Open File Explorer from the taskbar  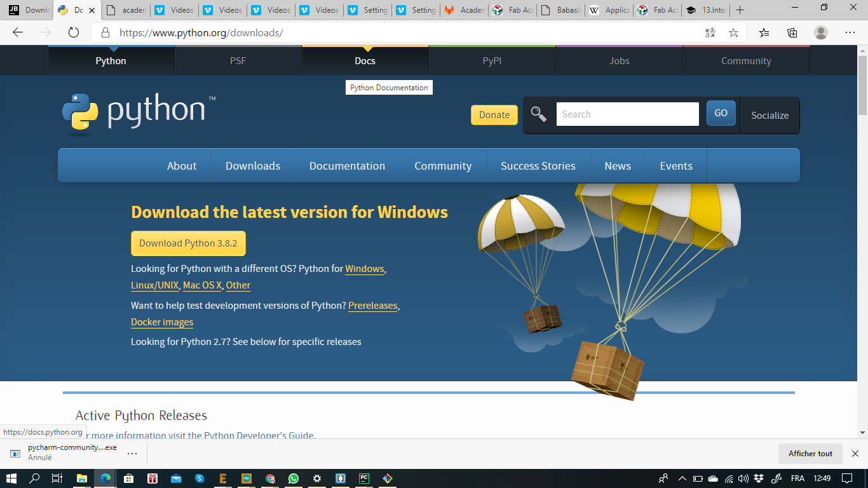coord(81,478)
